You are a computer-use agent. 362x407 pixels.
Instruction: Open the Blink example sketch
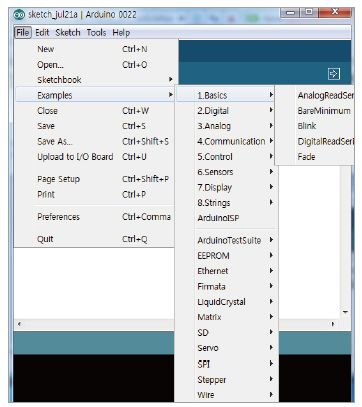315,126
